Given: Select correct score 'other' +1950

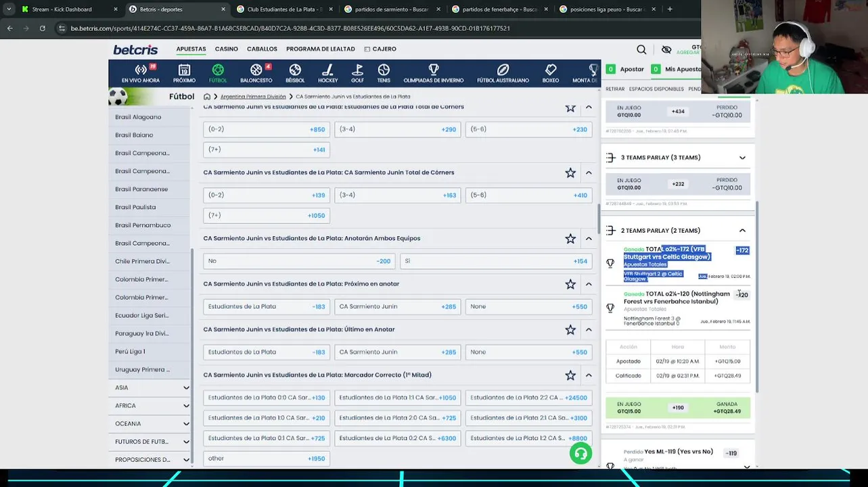Looking at the screenshot, I should pyautogui.click(x=267, y=459).
